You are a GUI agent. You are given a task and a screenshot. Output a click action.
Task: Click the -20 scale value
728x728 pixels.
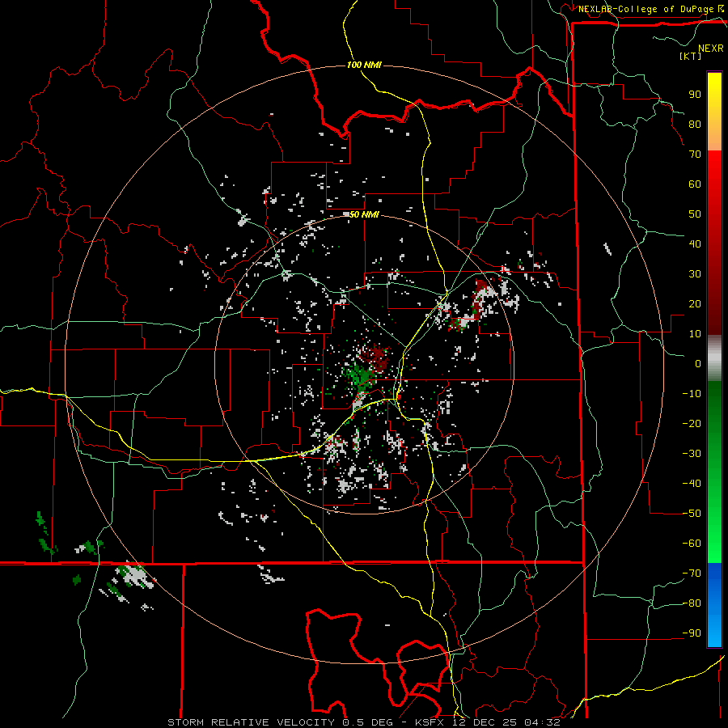click(x=692, y=424)
